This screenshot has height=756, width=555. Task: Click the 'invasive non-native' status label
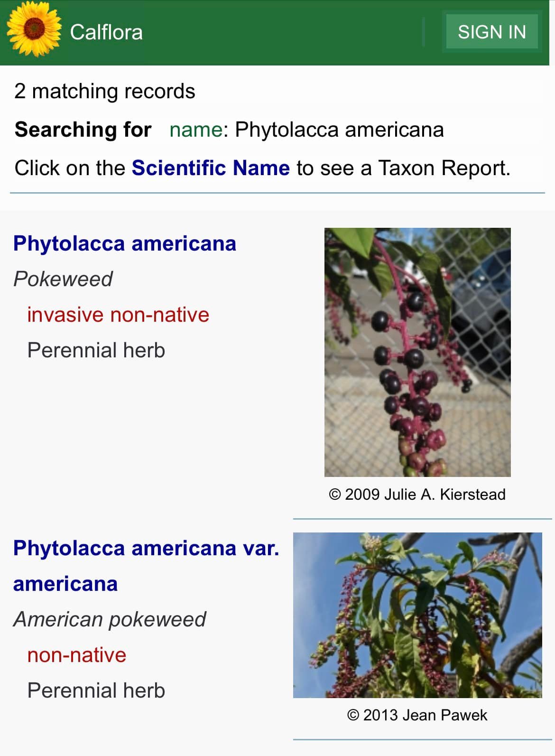click(x=118, y=315)
